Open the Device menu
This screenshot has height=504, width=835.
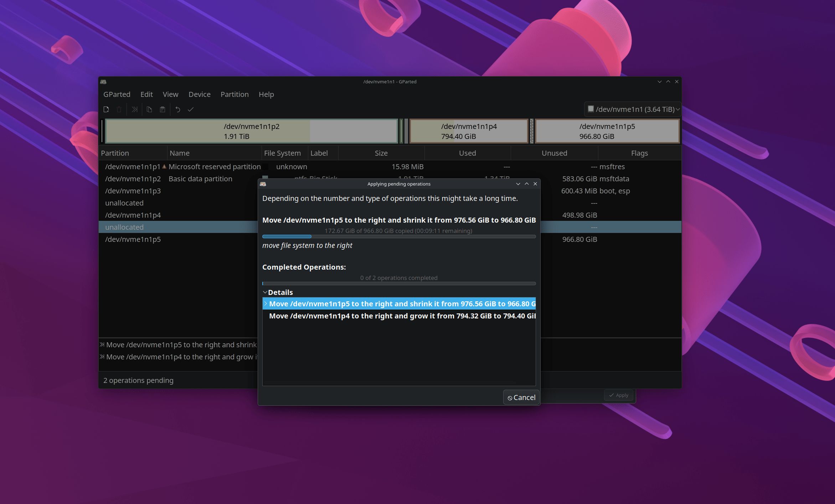(x=199, y=94)
